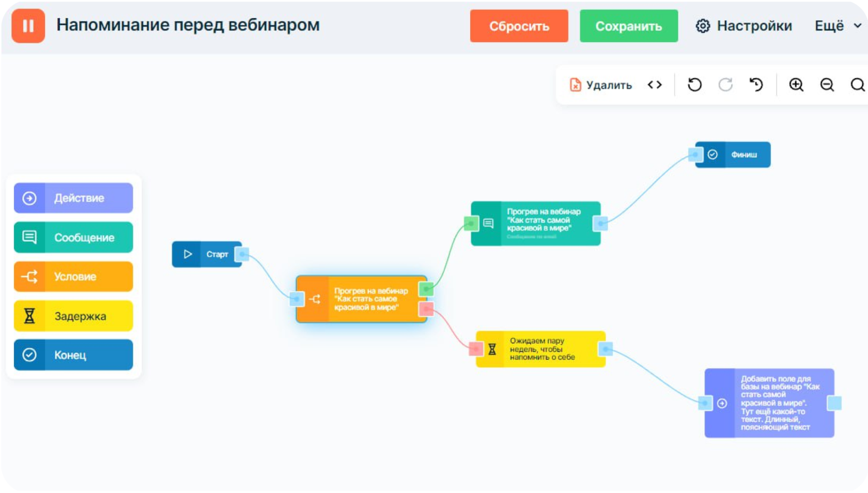This screenshot has height=493, width=868.
Task: Click the angle brackets icon next to Удалить
Action: 655,85
